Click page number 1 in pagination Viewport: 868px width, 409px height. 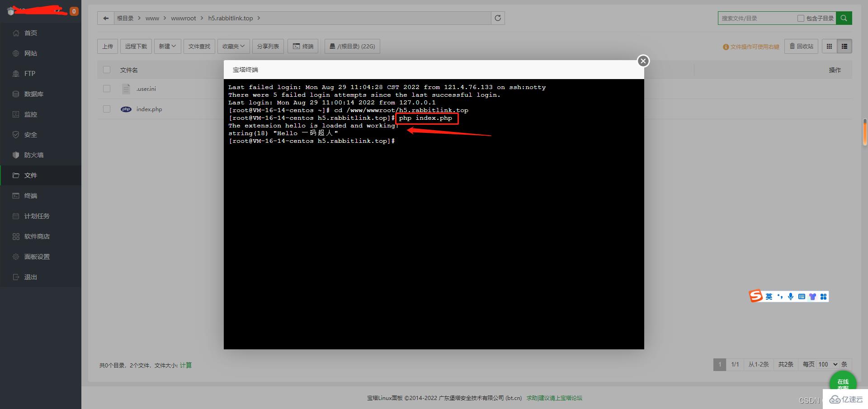pos(720,364)
